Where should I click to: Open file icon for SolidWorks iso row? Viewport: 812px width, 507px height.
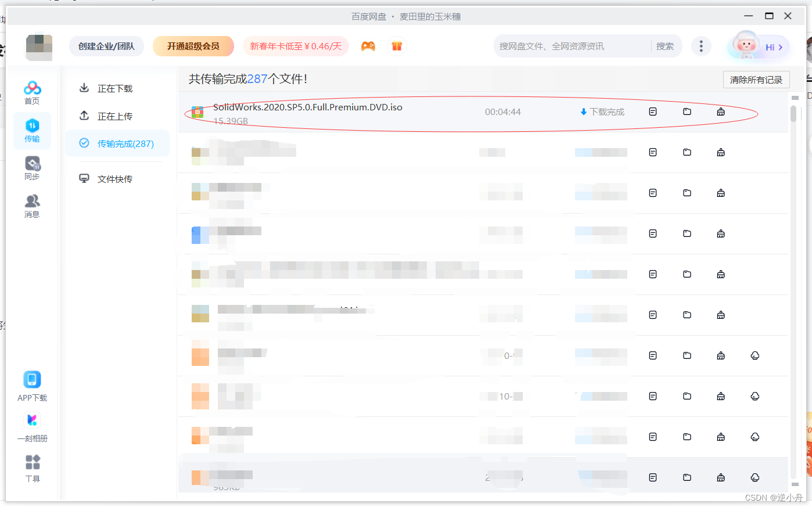pyautogui.click(x=653, y=112)
